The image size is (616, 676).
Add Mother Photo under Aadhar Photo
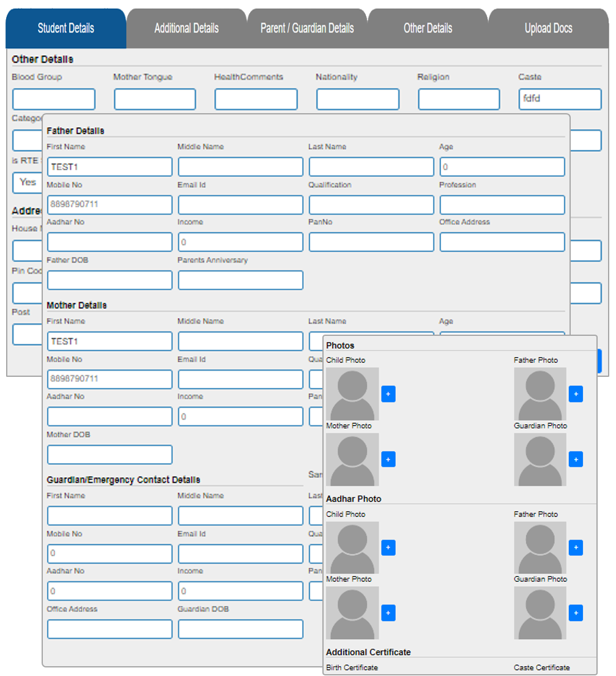pos(388,613)
